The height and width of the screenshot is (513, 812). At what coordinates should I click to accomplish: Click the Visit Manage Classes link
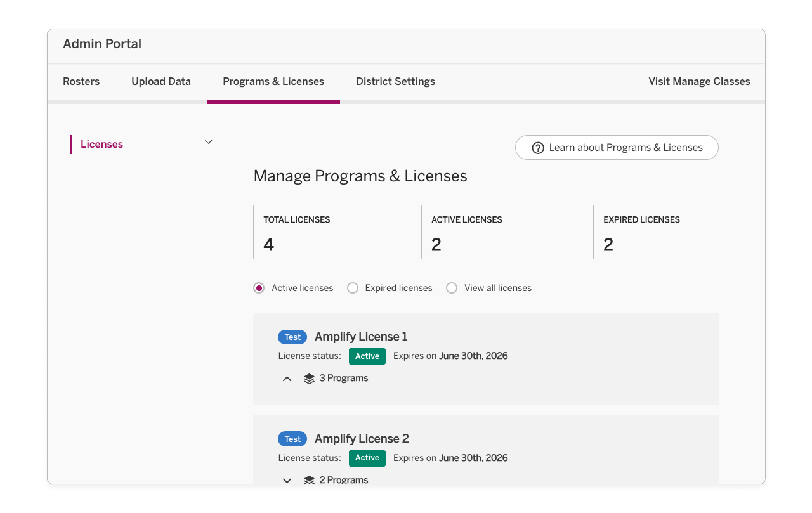point(699,81)
